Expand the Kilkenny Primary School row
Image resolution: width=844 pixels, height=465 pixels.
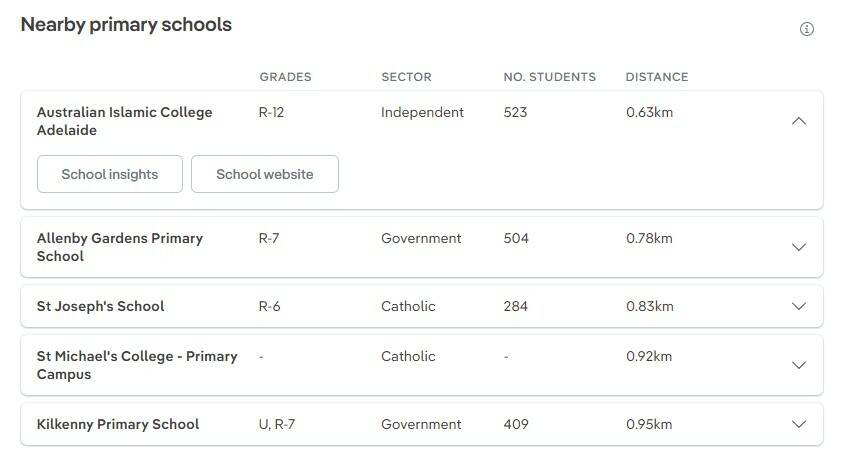[798, 424]
